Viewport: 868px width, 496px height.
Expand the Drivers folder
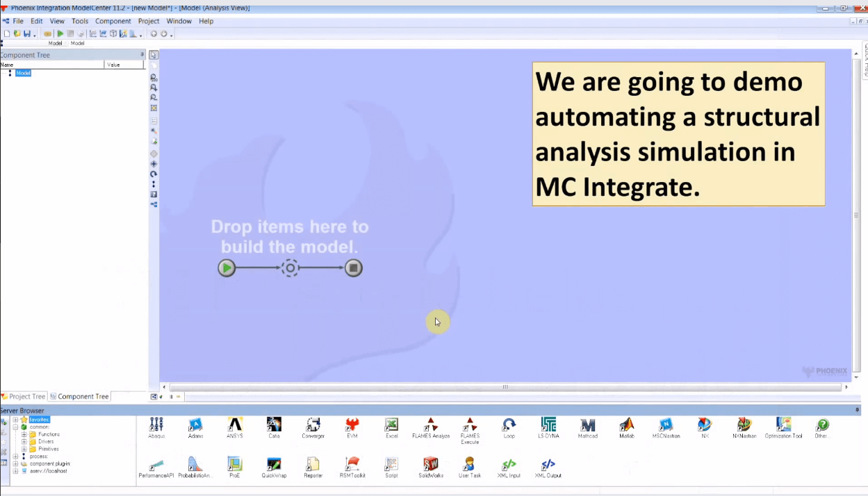point(24,441)
